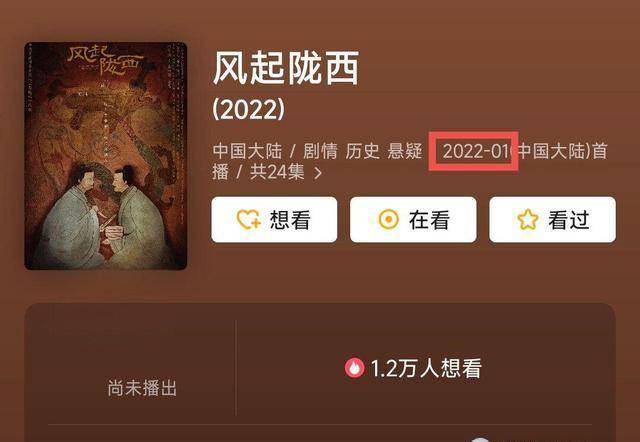Tap the title 风起陇西

coord(286,68)
